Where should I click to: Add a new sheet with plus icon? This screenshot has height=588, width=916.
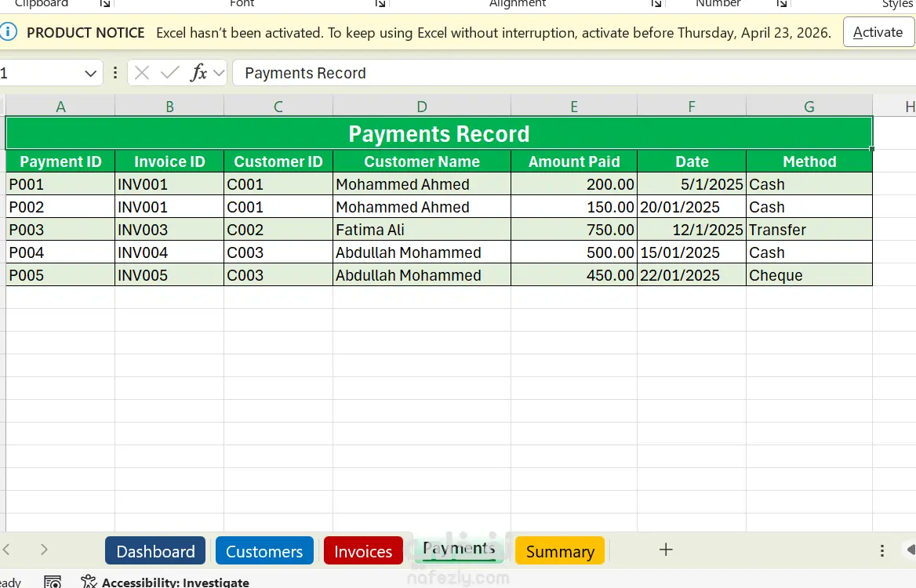click(666, 550)
